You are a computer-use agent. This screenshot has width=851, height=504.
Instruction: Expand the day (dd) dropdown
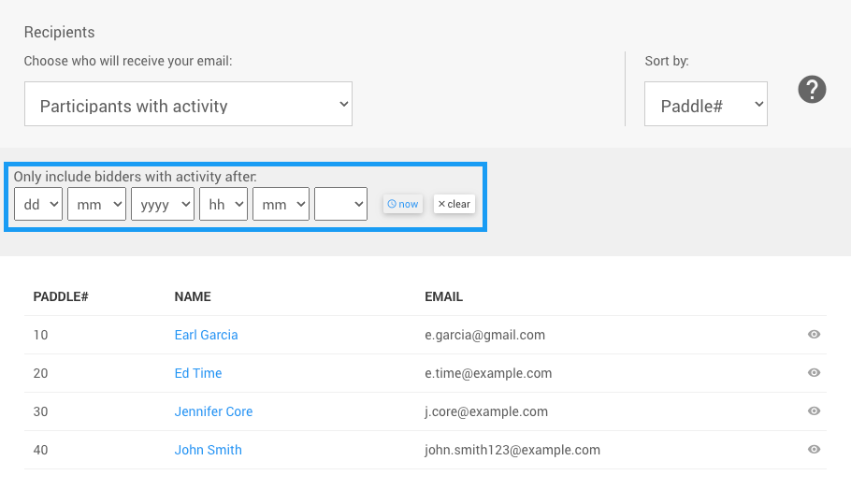pos(38,204)
